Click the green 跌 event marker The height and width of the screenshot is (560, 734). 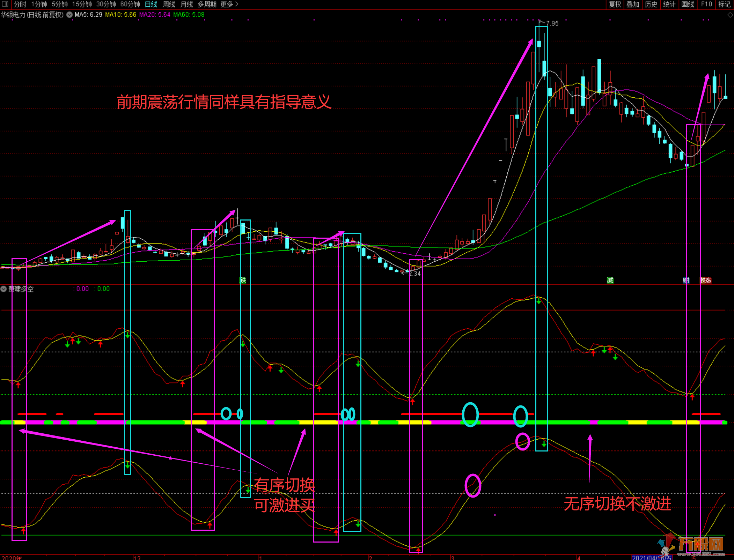pyautogui.click(x=243, y=280)
